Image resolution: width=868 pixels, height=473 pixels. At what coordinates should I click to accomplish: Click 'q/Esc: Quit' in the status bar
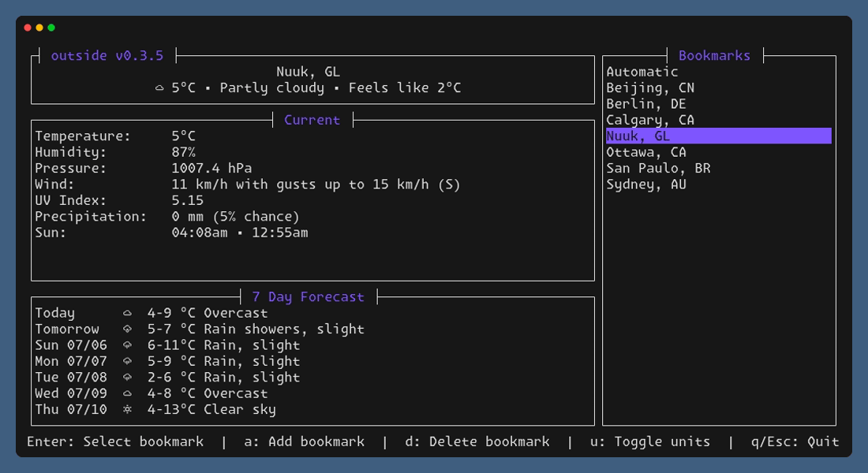click(791, 441)
